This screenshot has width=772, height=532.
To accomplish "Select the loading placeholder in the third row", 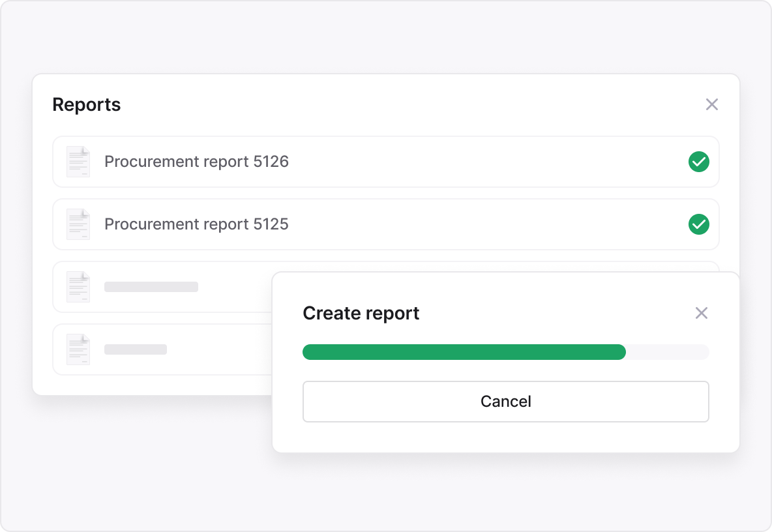I will click(x=151, y=287).
